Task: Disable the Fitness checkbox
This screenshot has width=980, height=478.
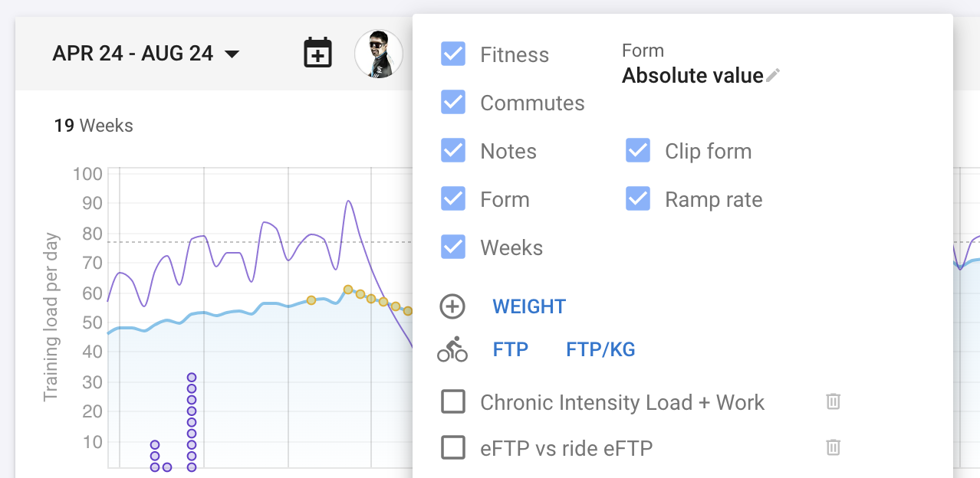Action: click(x=453, y=54)
